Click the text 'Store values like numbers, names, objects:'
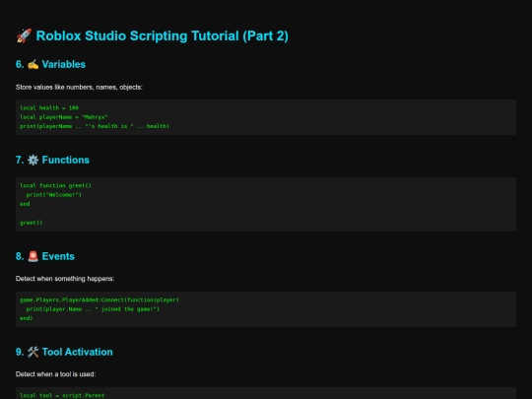The width and height of the screenshot is (532, 399). click(79, 88)
